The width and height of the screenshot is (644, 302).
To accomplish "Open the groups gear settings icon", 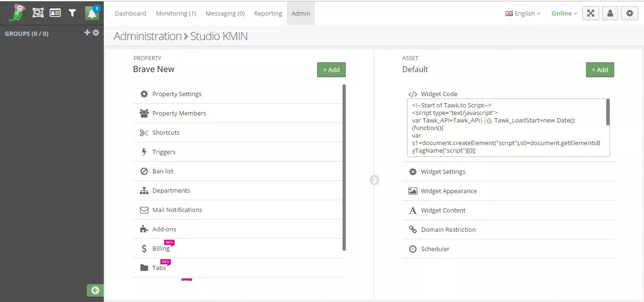I will [96, 33].
